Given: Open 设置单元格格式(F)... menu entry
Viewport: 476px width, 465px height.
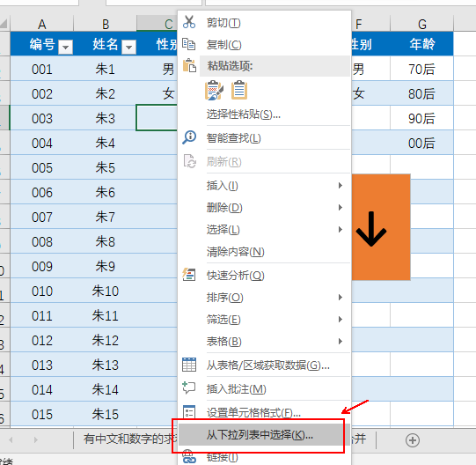Looking at the screenshot, I should [x=264, y=412].
